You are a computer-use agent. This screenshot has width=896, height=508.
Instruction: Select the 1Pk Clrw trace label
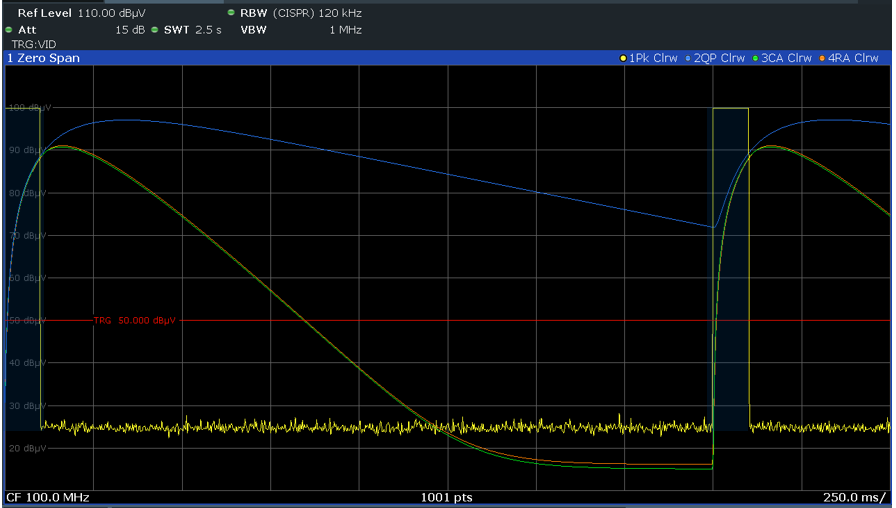[653, 58]
